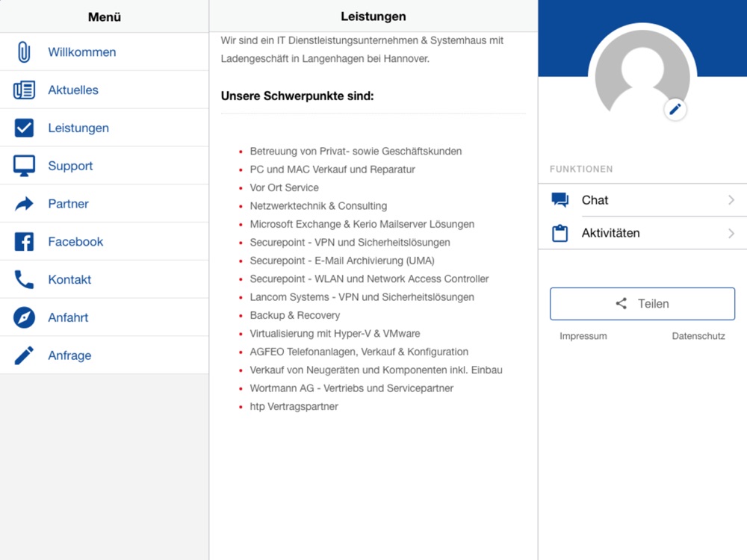
Task: Open the Willkommen menu entry
Action: pos(105,52)
